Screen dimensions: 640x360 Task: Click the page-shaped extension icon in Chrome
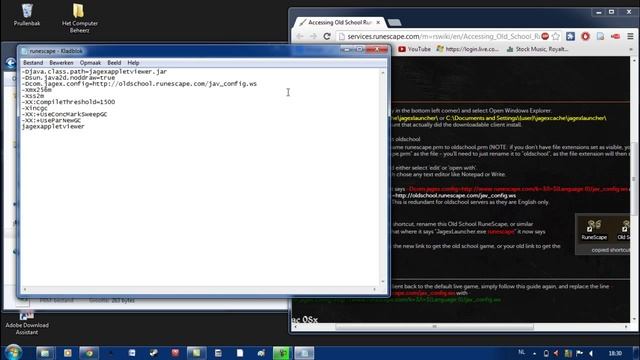click(x=600, y=36)
